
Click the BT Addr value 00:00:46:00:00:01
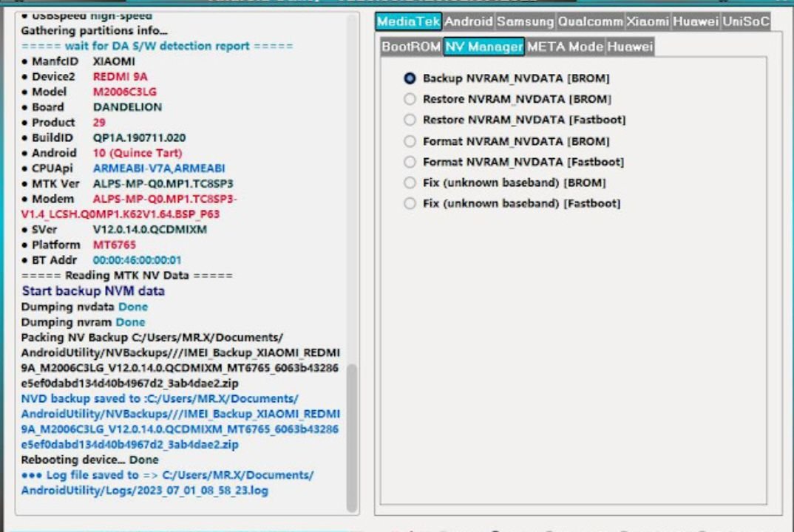(x=137, y=260)
